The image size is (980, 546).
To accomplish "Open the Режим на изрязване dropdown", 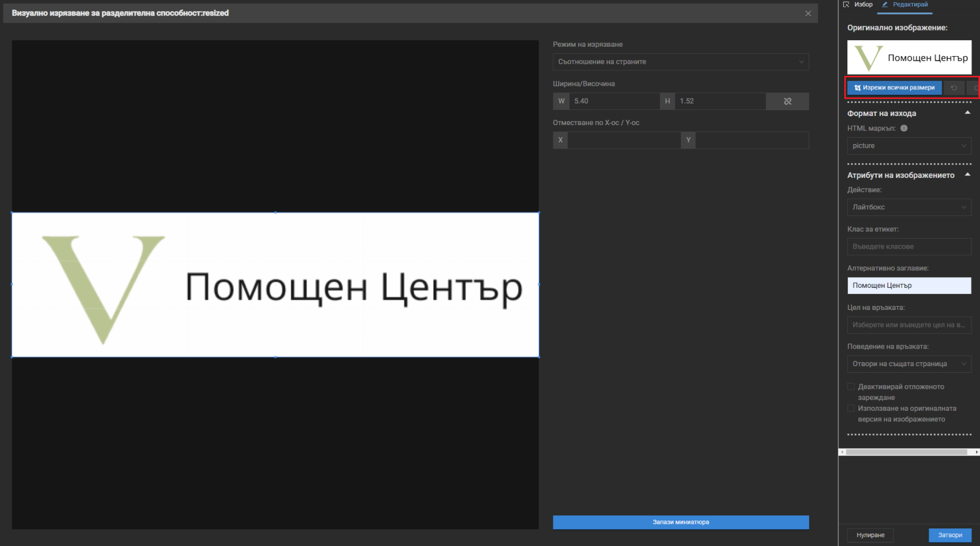I will pyautogui.click(x=680, y=62).
